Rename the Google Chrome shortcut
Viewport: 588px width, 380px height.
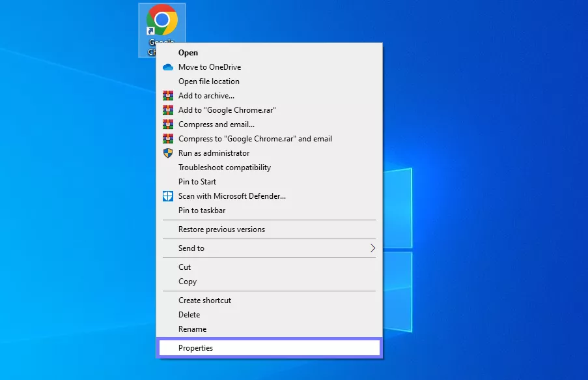click(x=192, y=329)
